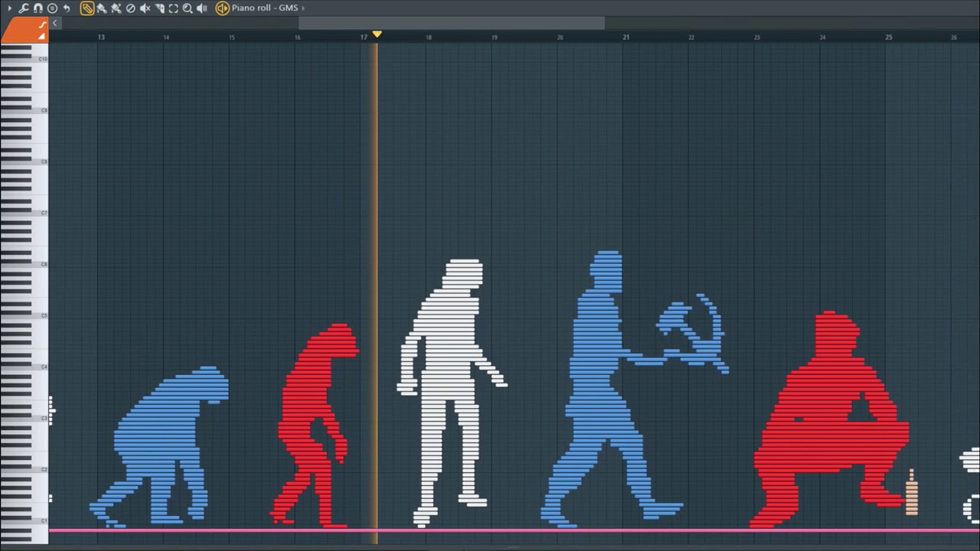Select the Draw pencil tool
Viewport: 980px width, 551px height.
87,8
